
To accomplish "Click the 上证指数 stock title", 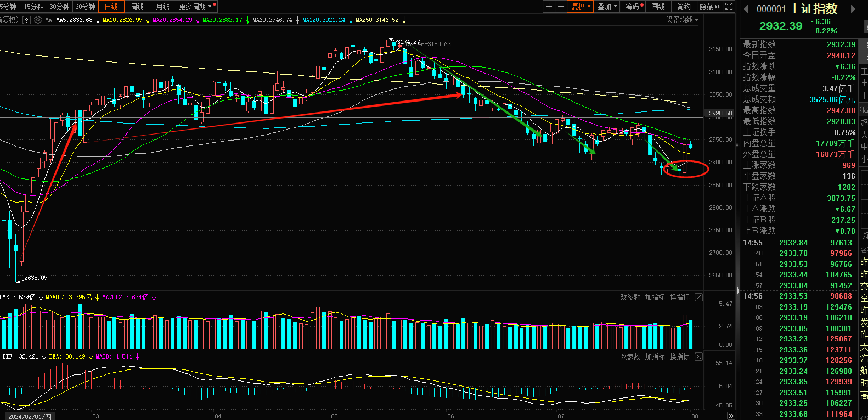I will (814, 9).
